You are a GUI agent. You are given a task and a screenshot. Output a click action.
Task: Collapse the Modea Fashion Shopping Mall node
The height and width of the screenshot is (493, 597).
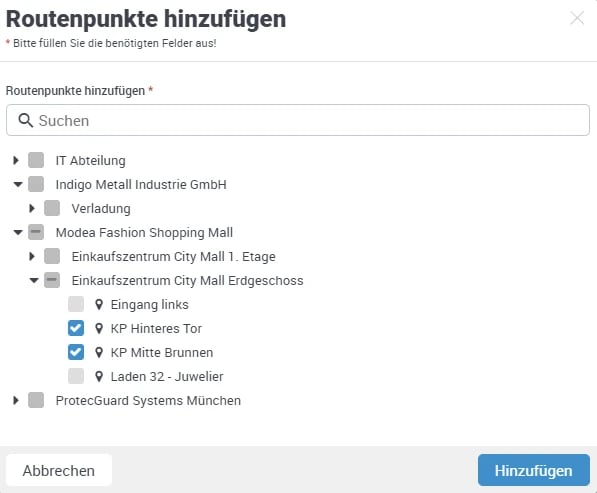(18, 232)
